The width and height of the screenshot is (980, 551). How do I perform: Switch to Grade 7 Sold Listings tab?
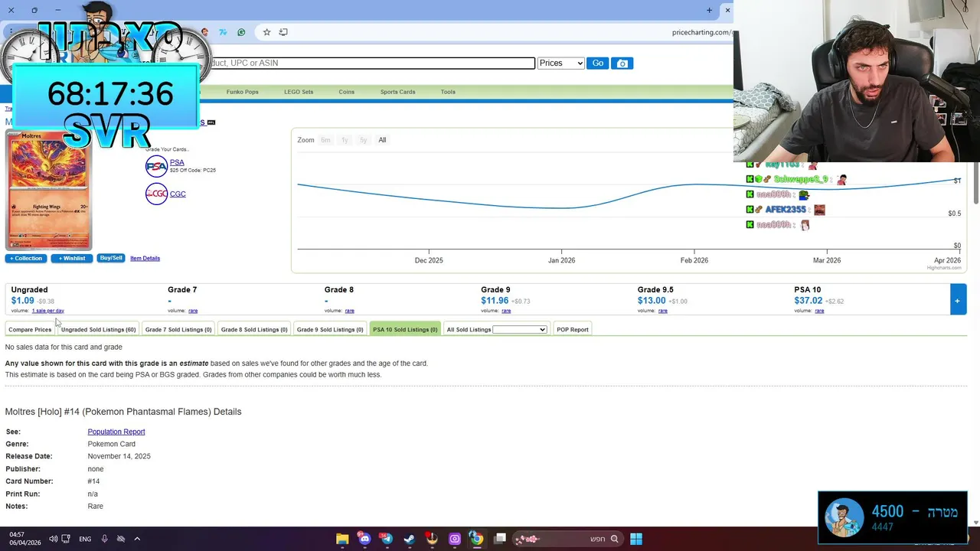[178, 330]
